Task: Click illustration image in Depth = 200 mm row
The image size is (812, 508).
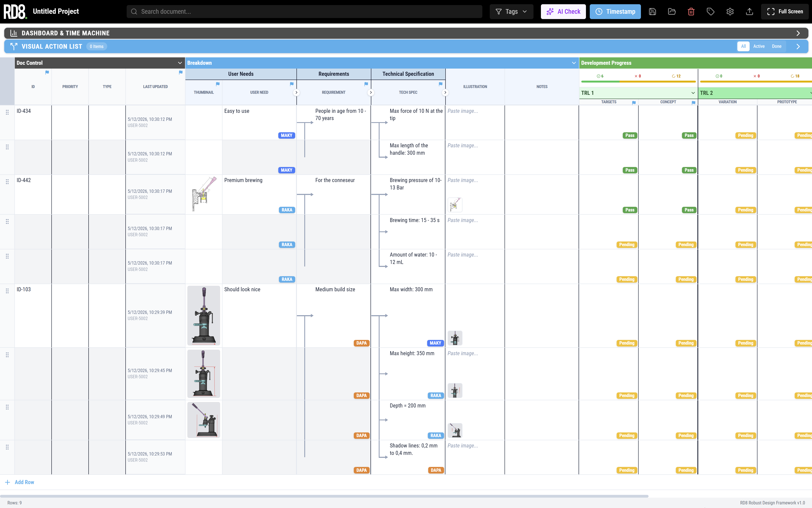Action: pyautogui.click(x=455, y=430)
